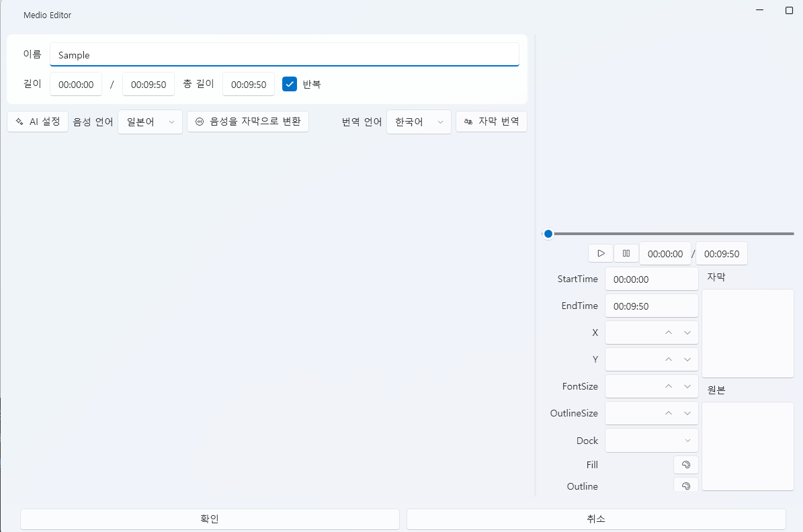Increase FontSize with the up arrow
This screenshot has width=803, height=532.
coord(669,386)
